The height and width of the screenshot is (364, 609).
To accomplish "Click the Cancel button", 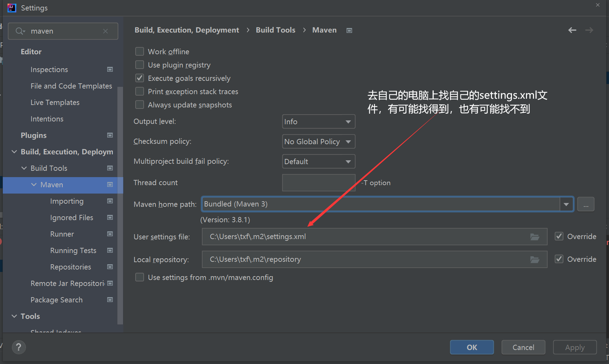I will pyautogui.click(x=523, y=347).
